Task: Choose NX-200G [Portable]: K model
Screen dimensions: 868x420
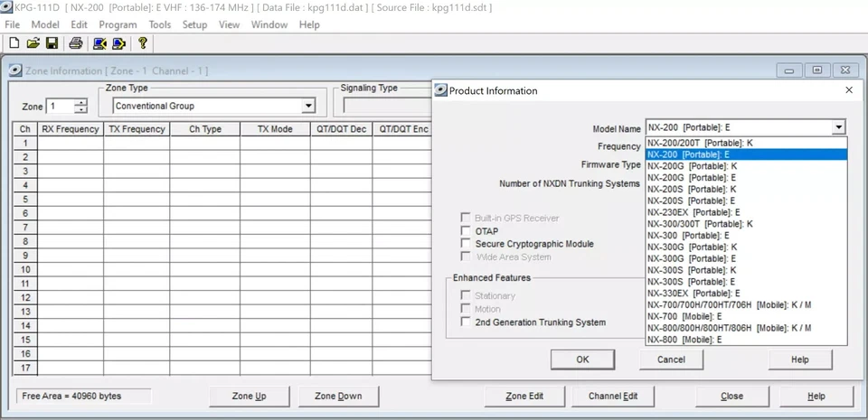Action: pyautogui.click(x=746, y=166)
